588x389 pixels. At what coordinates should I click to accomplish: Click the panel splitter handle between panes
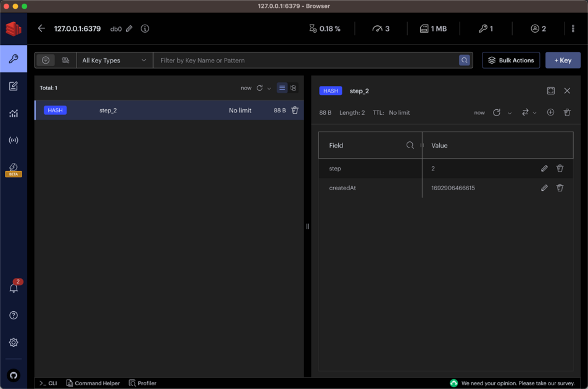point(307,226)
